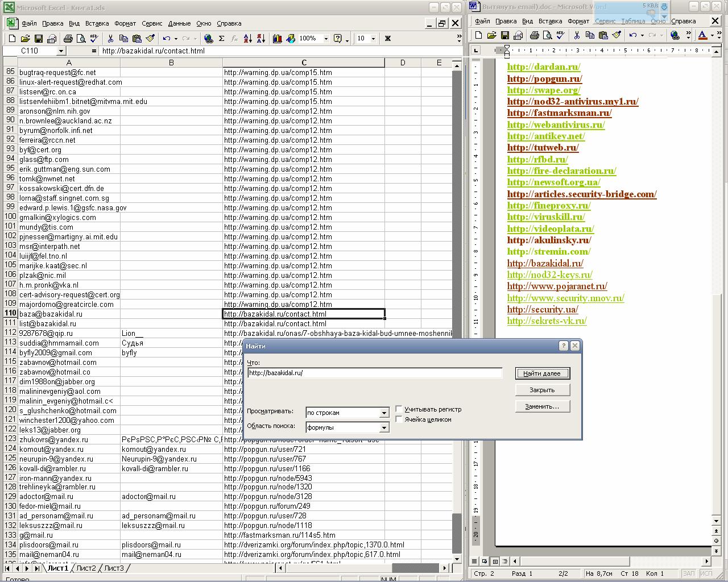Sort descending in Excel
Screen dimensions: 728x582
click(260, 39)
